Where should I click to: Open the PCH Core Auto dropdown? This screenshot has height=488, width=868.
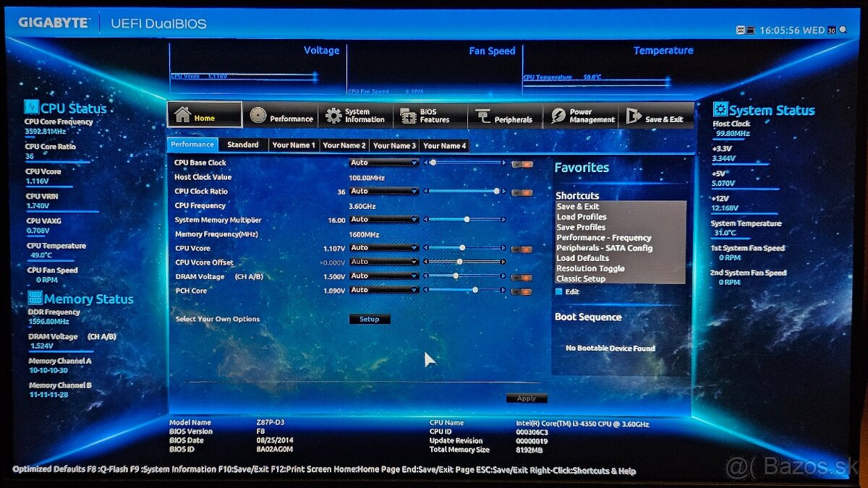(x=383, y=289)
